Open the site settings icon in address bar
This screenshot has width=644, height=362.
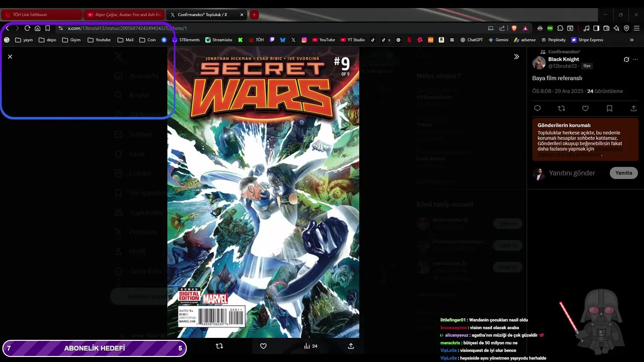pyautogui.click(x=61, y=28)
